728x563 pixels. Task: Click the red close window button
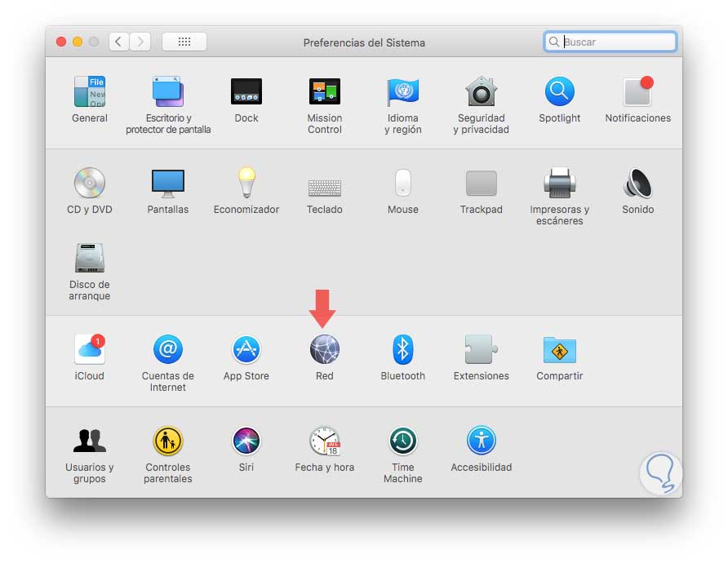61,42
